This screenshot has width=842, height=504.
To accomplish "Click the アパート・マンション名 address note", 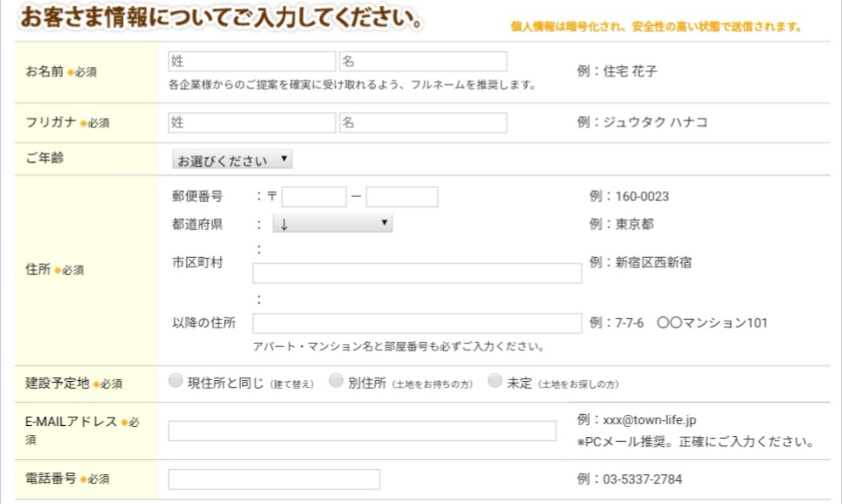I will (399, 346).
